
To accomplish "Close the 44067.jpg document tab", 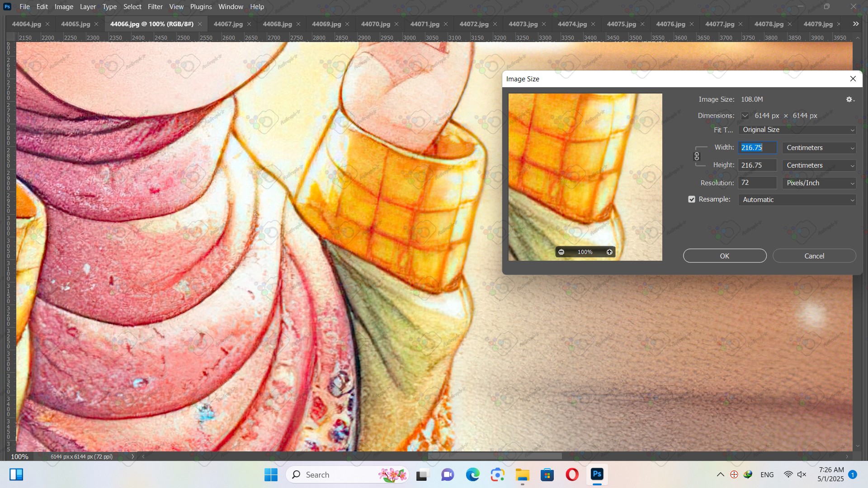I will click(249, 24).
